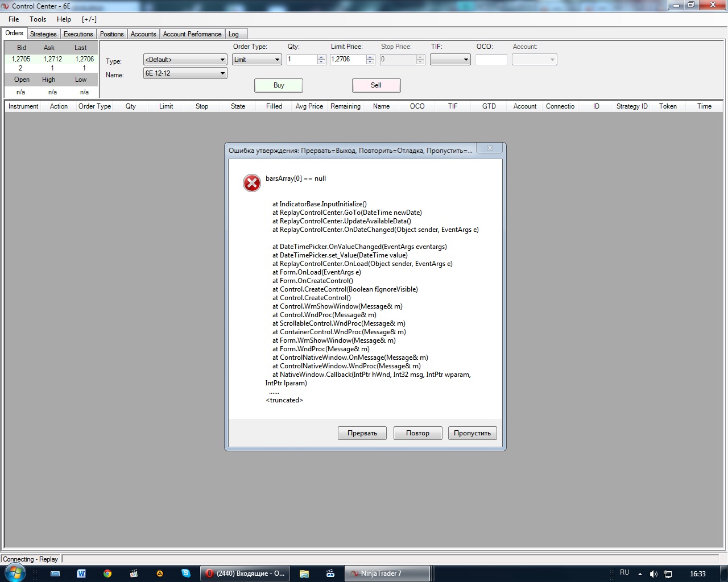Switch to NinjaTrader 7 taskbar button
Image resolution: width=728 pixels, height=582 pixels.
(x=387, y=573)
